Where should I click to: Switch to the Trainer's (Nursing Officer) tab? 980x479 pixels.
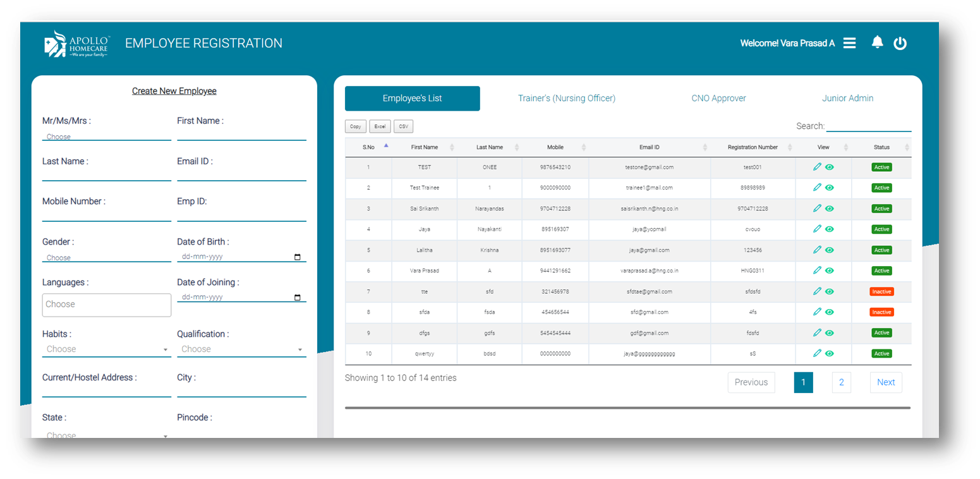[x=566, y=98]
